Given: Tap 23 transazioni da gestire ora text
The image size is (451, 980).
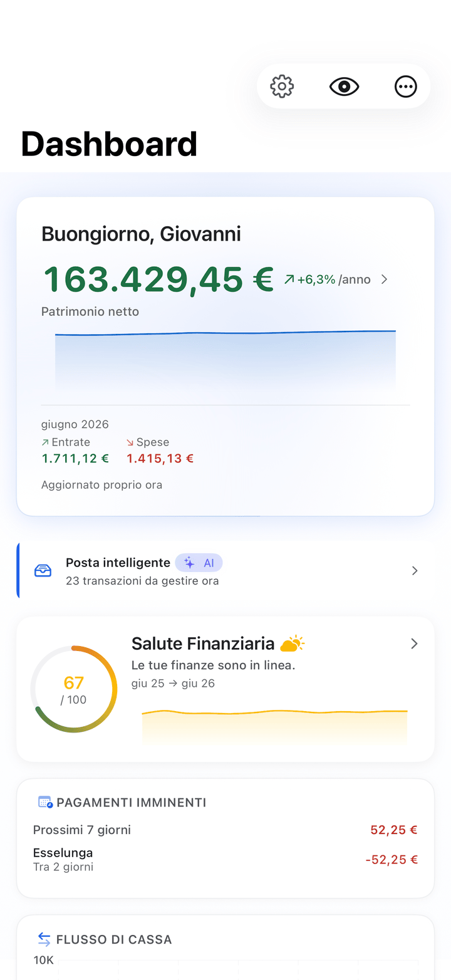Looking at the screenshot, I should 142,581.
